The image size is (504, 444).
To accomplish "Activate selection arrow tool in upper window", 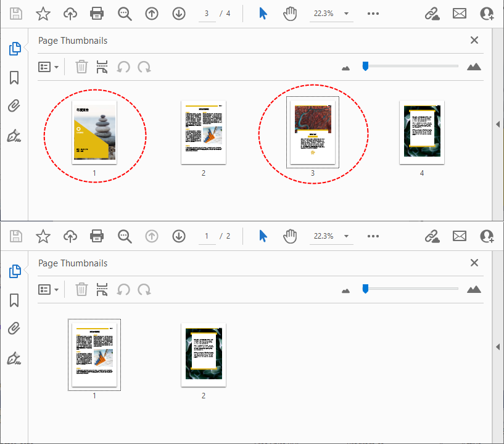I will tap(263, 14).
